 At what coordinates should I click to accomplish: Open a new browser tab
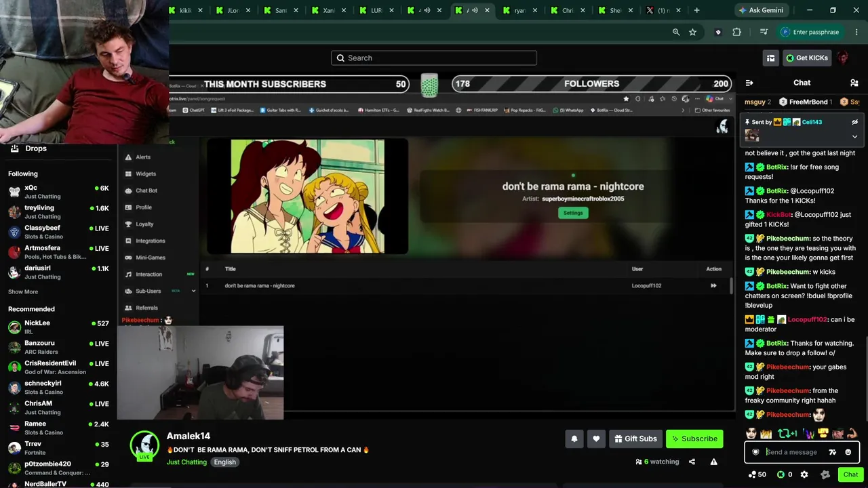click(696, 10)
